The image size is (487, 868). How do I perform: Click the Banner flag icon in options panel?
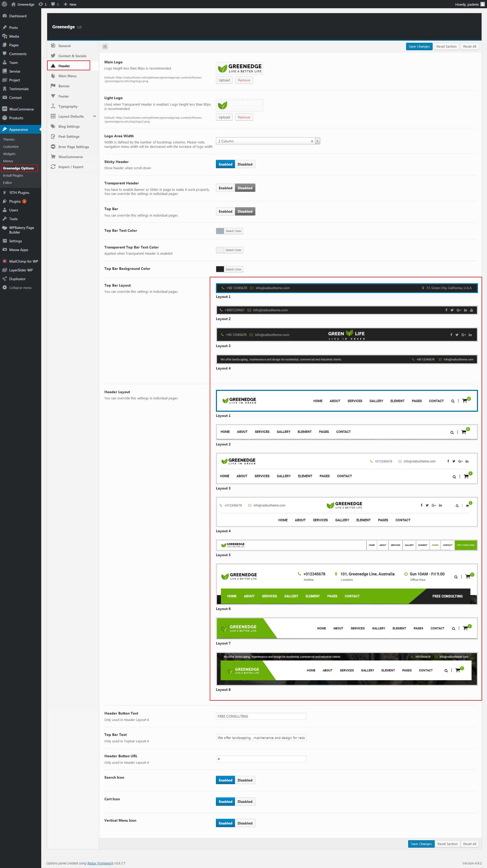coord(53,86)
